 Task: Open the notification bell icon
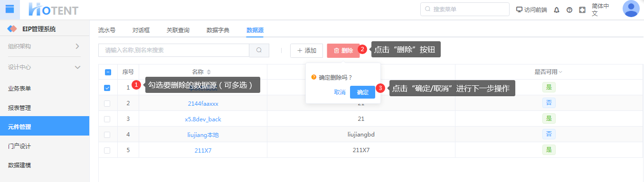coord(557,9)
